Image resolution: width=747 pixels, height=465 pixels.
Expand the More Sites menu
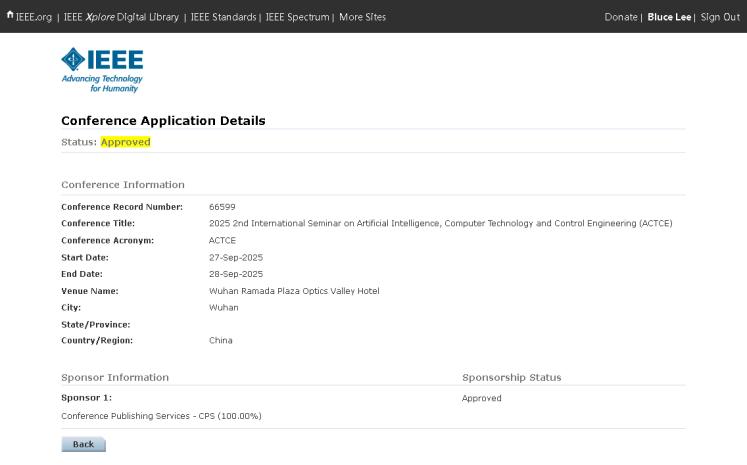pos(362,17)
